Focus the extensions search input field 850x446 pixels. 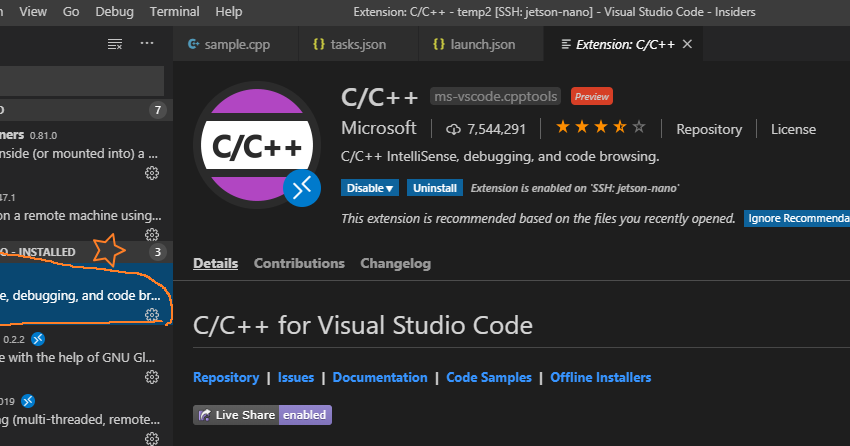pos(80,79)
